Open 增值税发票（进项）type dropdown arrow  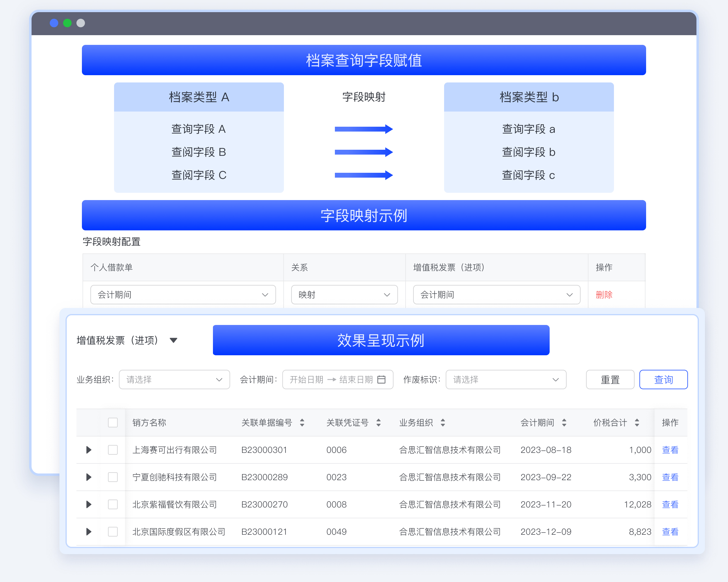pyautogui.click(x=174, y=340)
